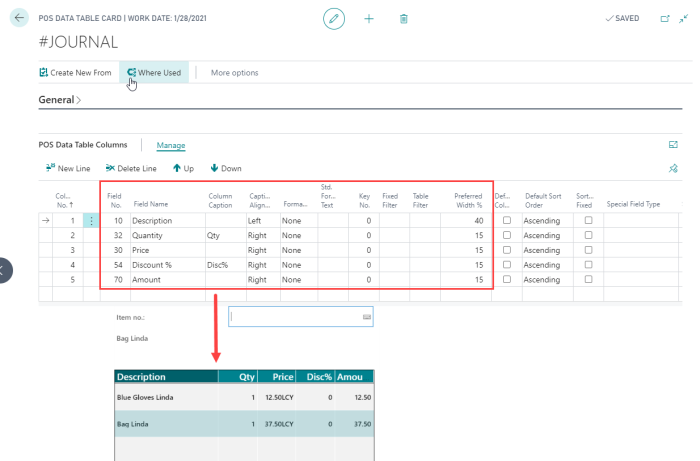Viewport: 700px width, 461px height.
Task: Click expand icon of POS Data Table Columns
Action: click(673, 145)
